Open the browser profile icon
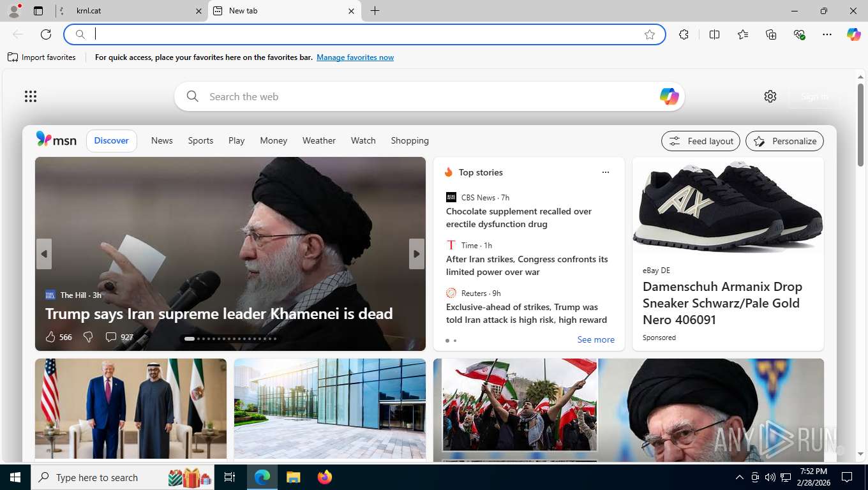Screen dimensions: 868x490 [14, 11]
